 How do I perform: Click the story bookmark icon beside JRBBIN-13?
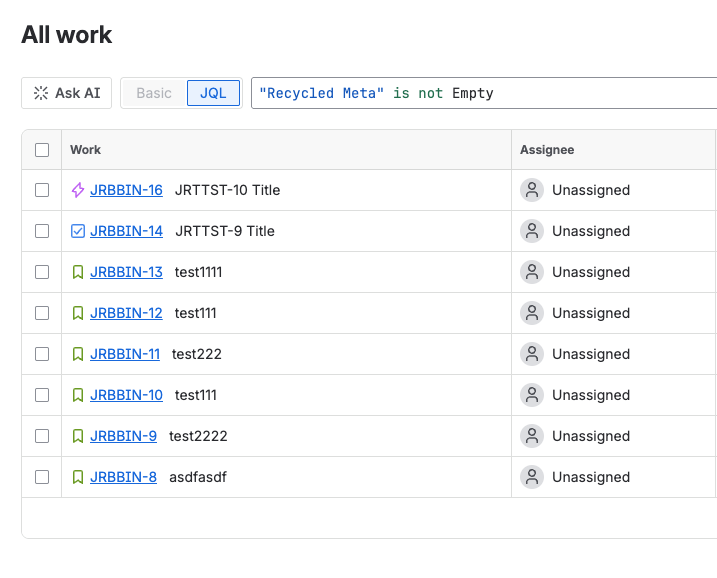pyautogui.click(x=78, y=272)
